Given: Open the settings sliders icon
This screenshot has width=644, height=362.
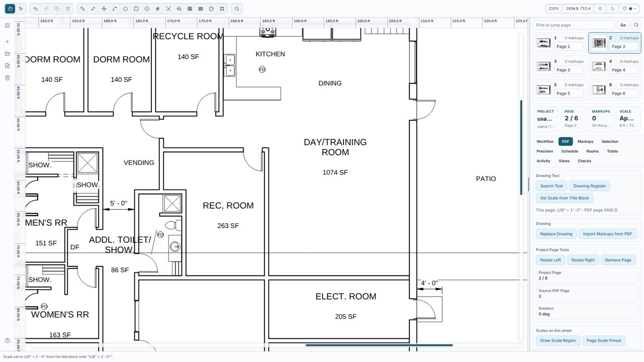Looking at the screenshot, I should 600,9.
